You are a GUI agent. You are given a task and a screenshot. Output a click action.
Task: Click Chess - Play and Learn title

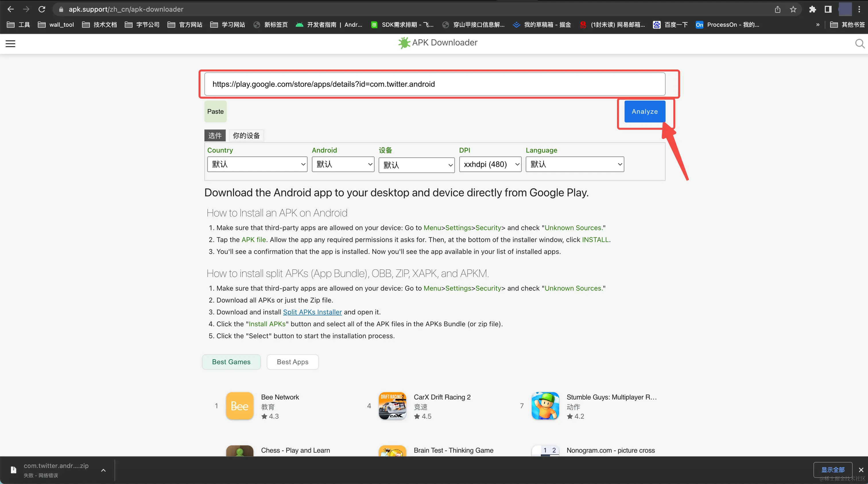pos(296,450)
